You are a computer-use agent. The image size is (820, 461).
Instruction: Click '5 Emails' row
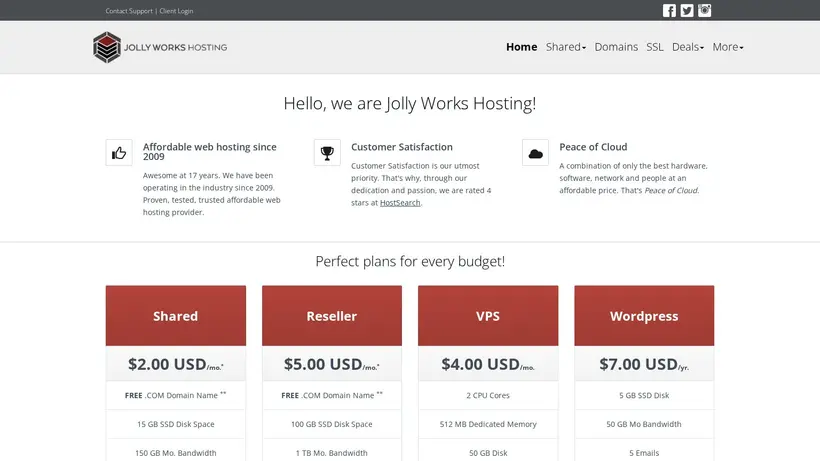pos(644,450)
